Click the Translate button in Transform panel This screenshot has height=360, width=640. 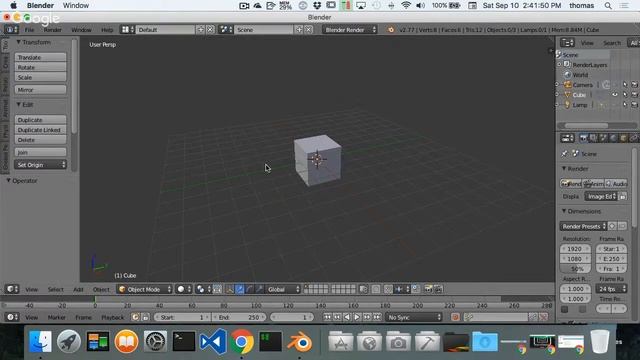click(40, 57)
